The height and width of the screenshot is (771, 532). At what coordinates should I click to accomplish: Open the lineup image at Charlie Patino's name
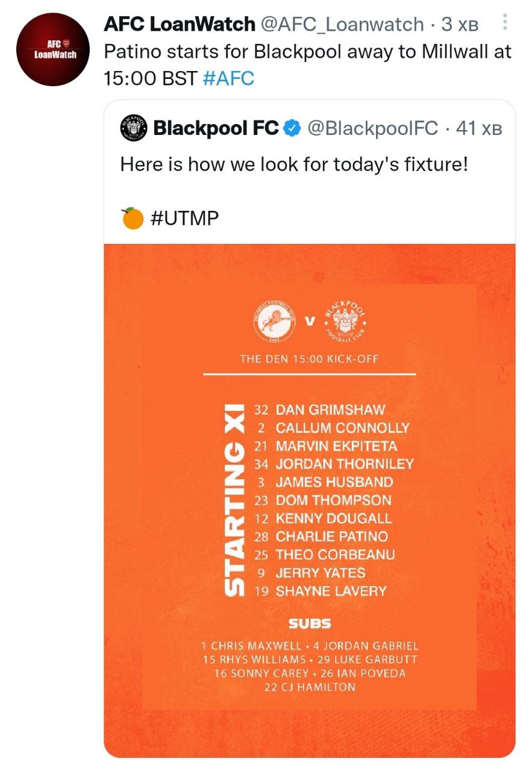pyautogui.click(x=331, y=536)
